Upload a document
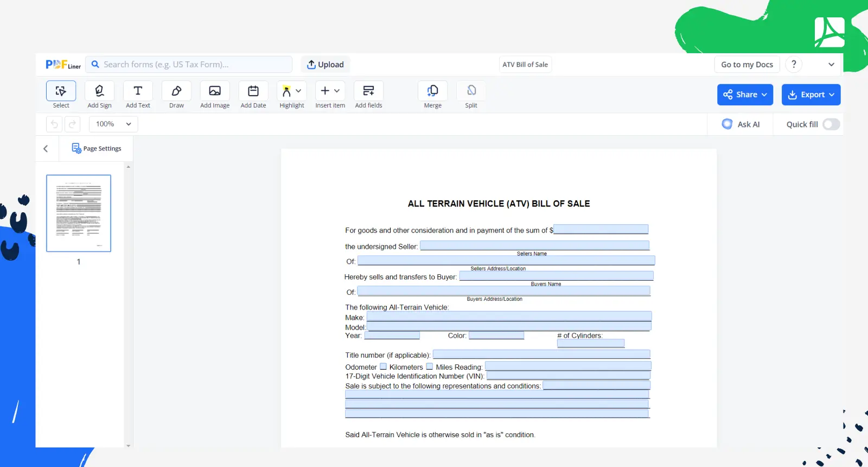The image size is (868, 467). [325, 65]
